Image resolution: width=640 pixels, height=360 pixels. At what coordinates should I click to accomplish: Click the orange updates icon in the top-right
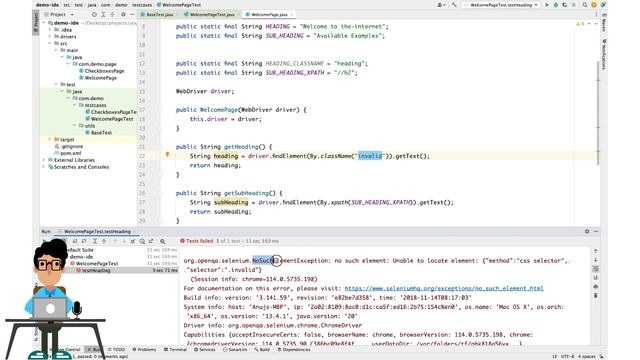[594, 5]
